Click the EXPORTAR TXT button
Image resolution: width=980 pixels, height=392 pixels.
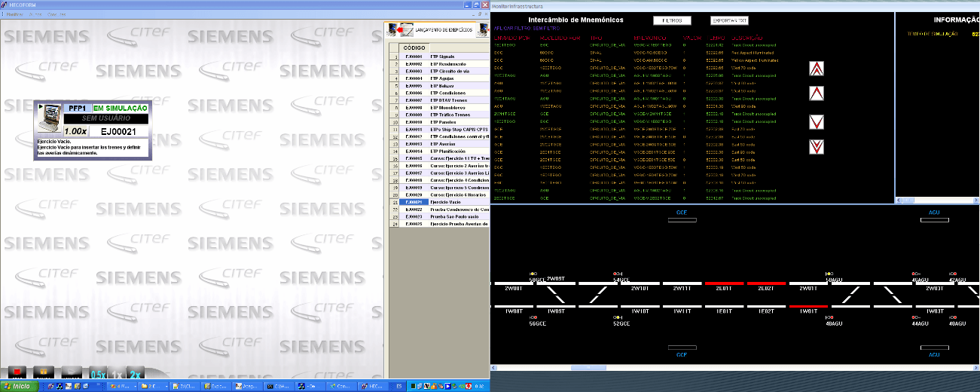tap(730, 20)
